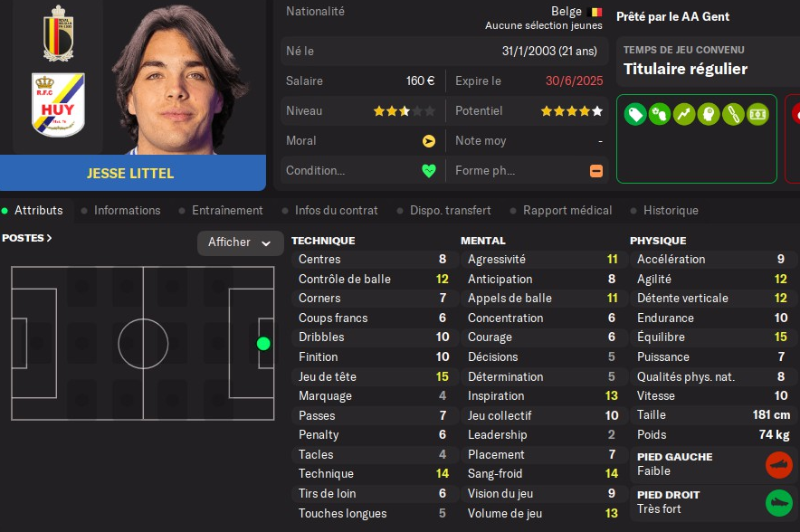Click the green head profile icon
The height and width of the screenshot is (532, 800).
(709, 114)
